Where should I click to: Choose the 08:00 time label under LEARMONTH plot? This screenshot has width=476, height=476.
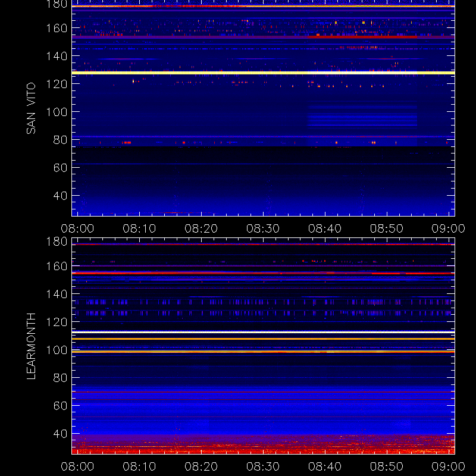click(x=77, y=466)
